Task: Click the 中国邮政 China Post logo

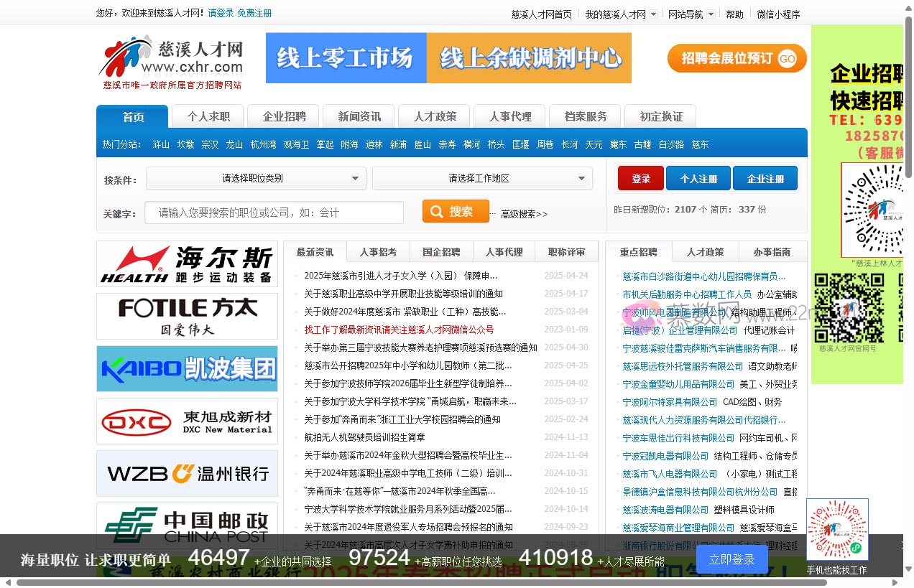Action: pos(187,526)
